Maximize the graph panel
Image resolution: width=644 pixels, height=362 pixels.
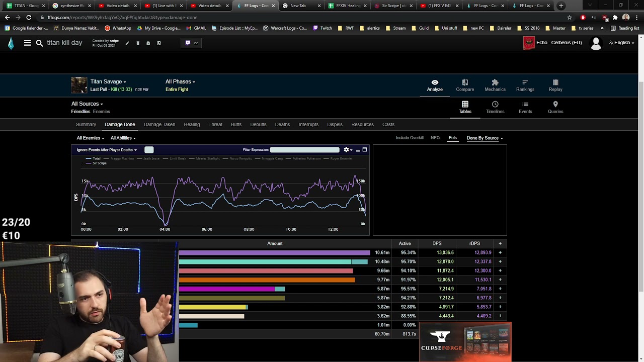coord(365,150)
